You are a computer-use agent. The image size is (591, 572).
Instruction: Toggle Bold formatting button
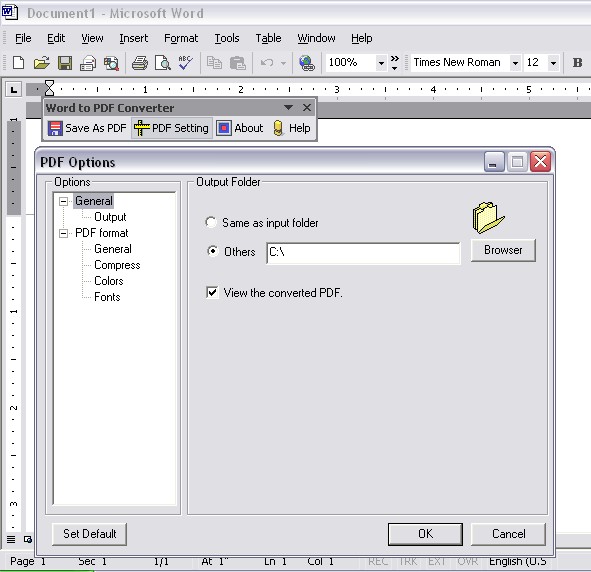point(577,63)
